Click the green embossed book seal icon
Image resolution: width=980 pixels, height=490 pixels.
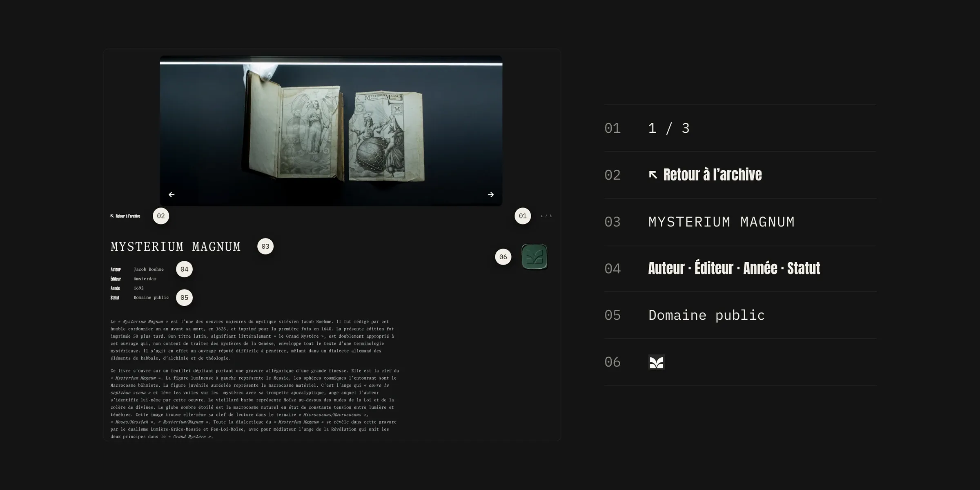click(x=535, y=257)
